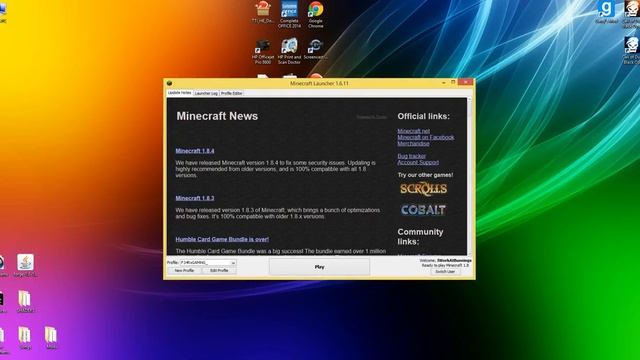This screenshot has width=640, height=360.
Task: Click 'Ready to play Minecraft 1.8' text
Action: coord(445,265)
